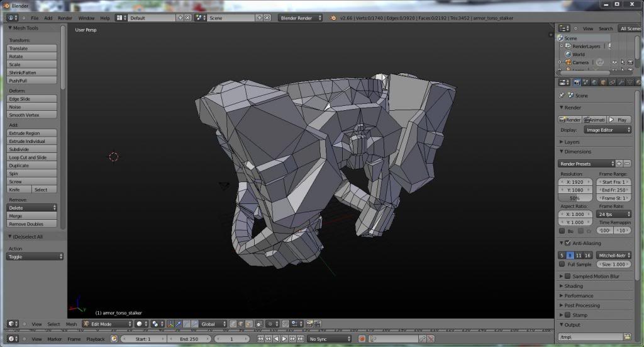Expand the Layers panel
644x347 pixels.
572,142
